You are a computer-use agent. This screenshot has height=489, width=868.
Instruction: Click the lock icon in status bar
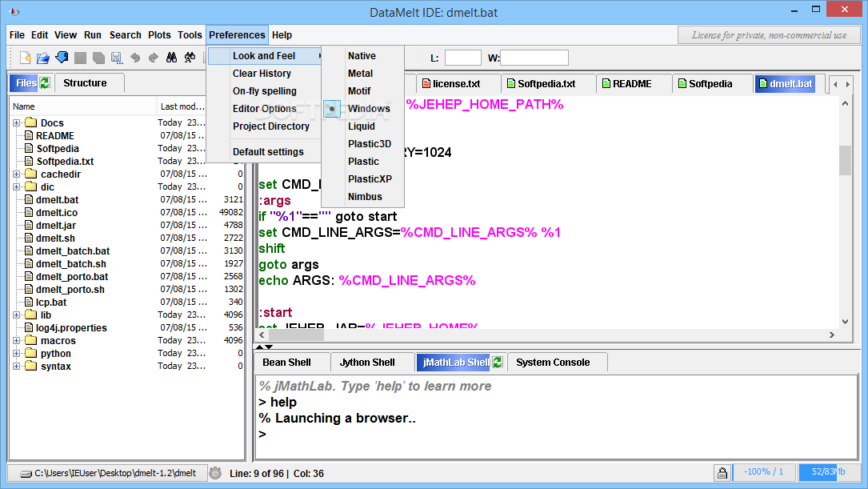722,473
